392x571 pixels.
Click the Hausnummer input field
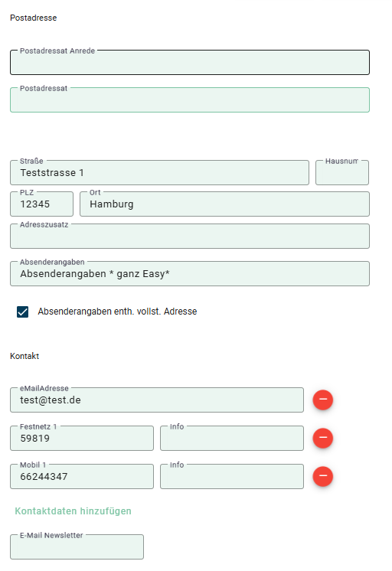point(342,173)
